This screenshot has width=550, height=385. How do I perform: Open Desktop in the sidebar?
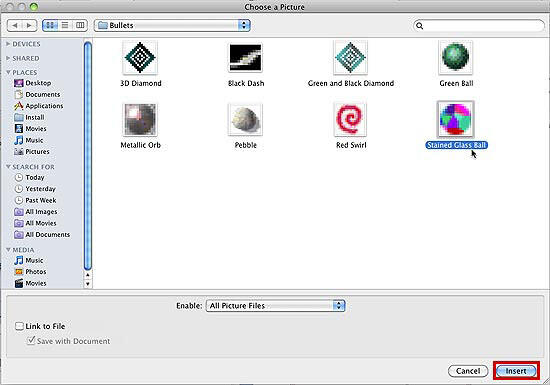click(x=33, y=83)
